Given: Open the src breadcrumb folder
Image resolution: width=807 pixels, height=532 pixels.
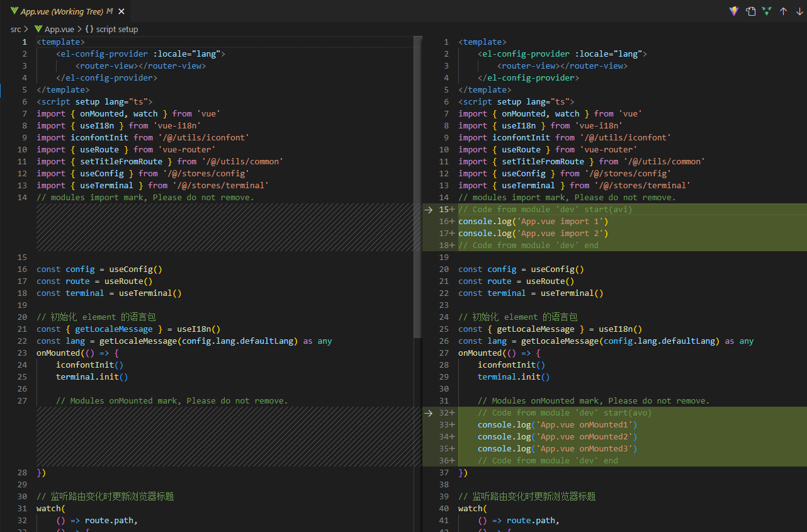Looking at the screenshot, I should (x=16, y=29).
